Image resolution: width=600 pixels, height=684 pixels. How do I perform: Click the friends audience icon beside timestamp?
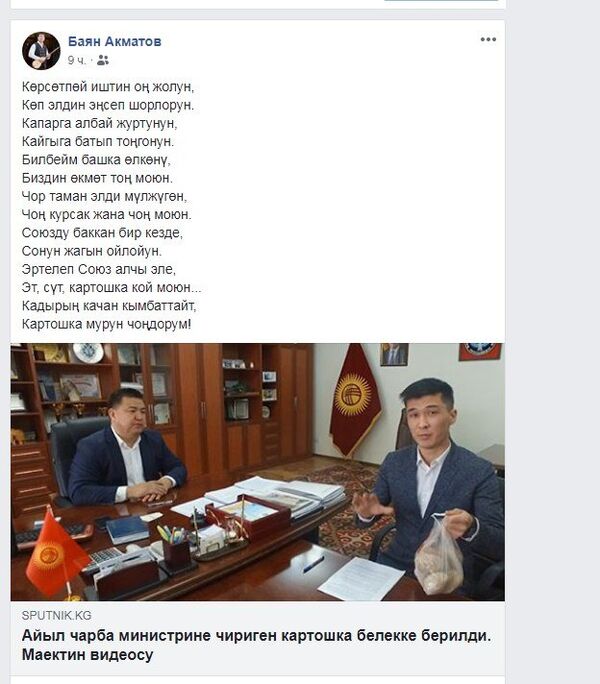coord(103,60)
